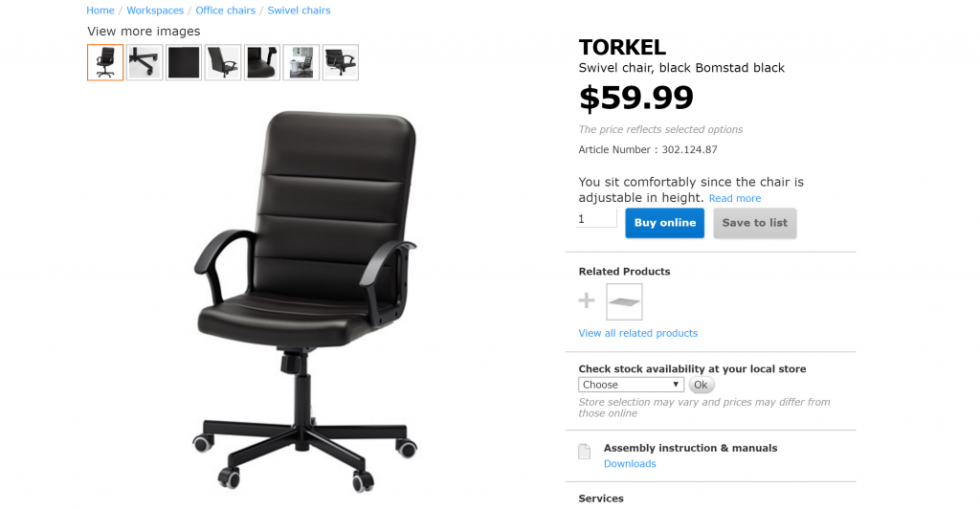Go to Home breadcrumb link
The width and height of the screenshot is (980, 509).
(100, 11)
